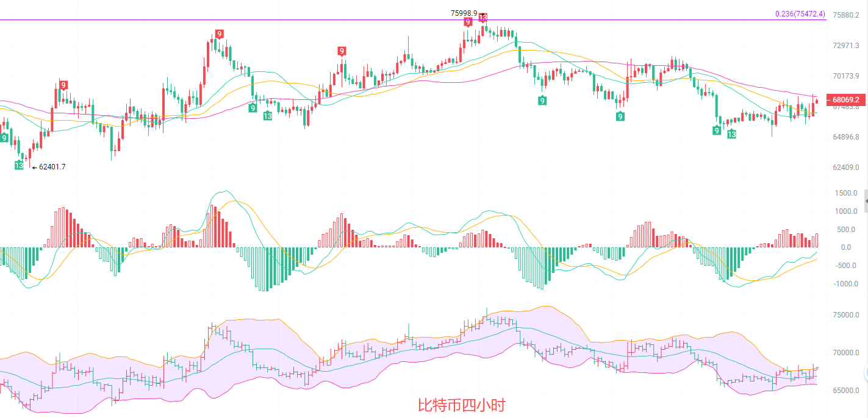Screen dimensions: 868x418
Task: Click the red 9 marker directly left of the red 13
Action: [x=468, y=23]
